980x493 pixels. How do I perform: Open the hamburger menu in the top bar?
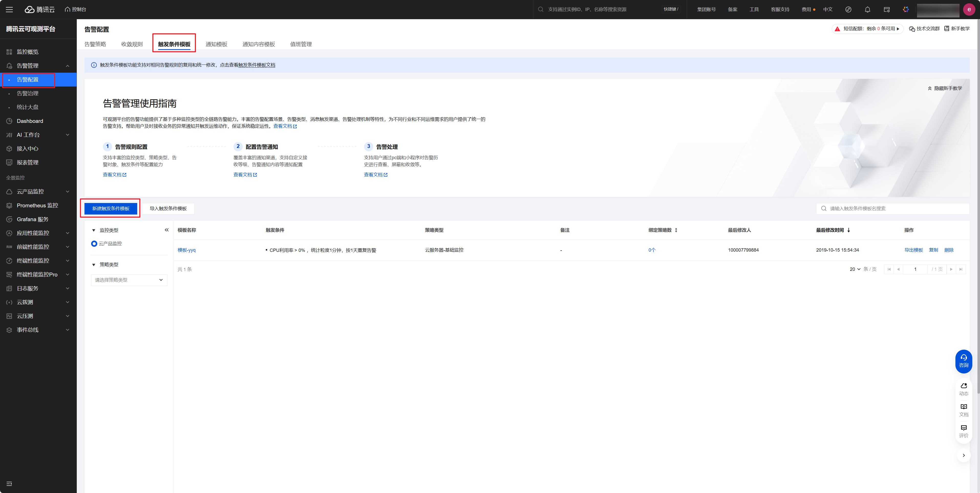click(x=9, y=9)
